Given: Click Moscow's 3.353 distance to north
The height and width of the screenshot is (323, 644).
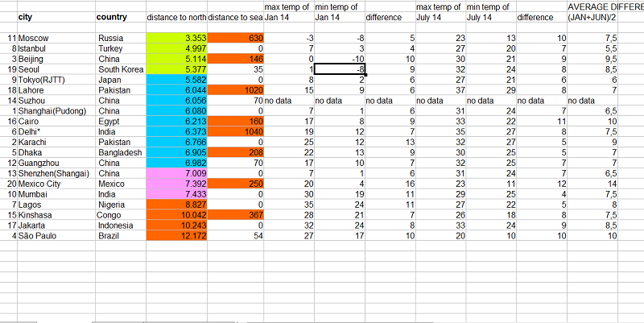Looking at the screenshot, I should (176, 38).
